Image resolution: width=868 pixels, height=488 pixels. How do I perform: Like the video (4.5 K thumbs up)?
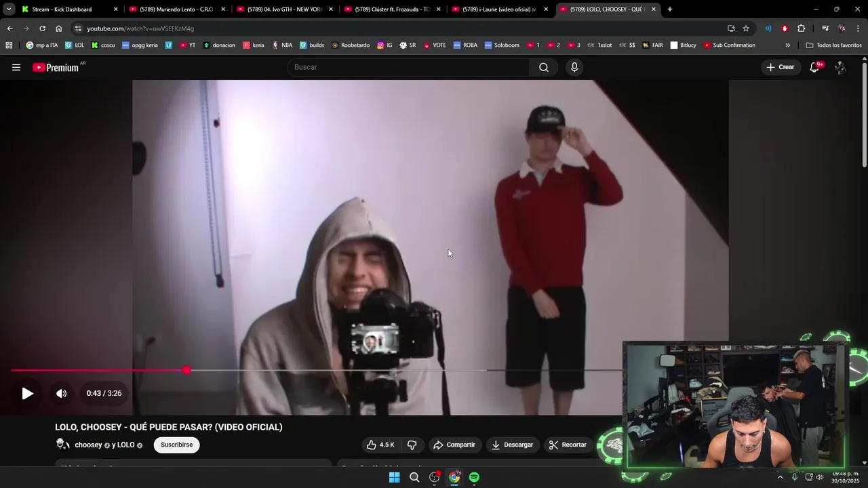coord(380,445)
